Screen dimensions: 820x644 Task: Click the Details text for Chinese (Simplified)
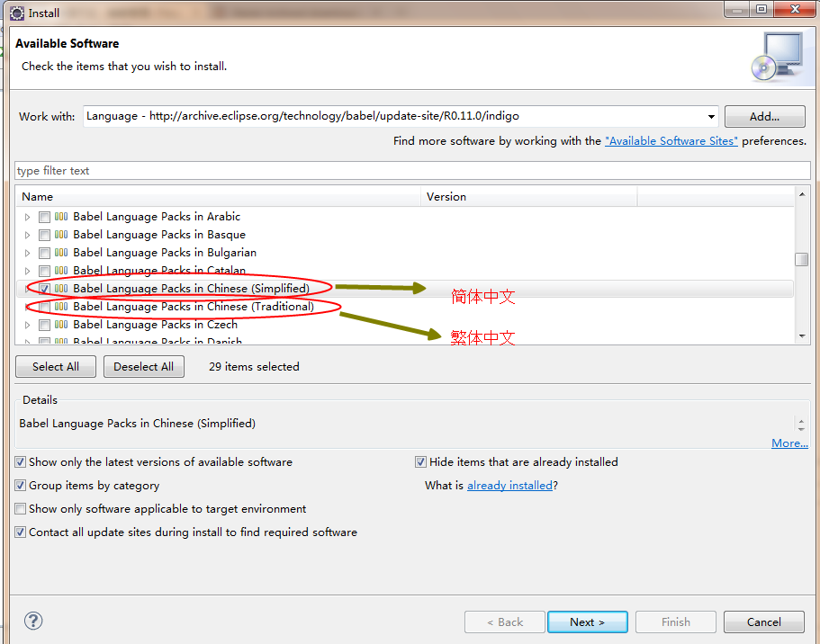click(x=138, y=424)
